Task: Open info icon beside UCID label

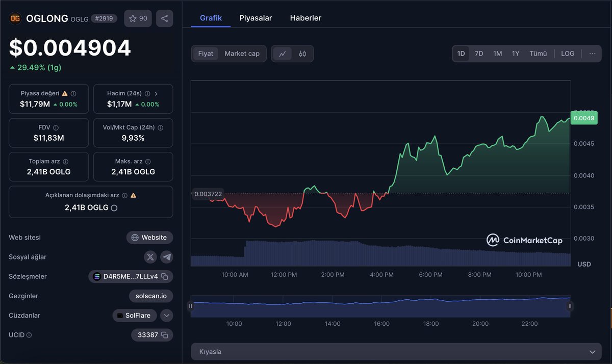Action: tap(29, 335)
